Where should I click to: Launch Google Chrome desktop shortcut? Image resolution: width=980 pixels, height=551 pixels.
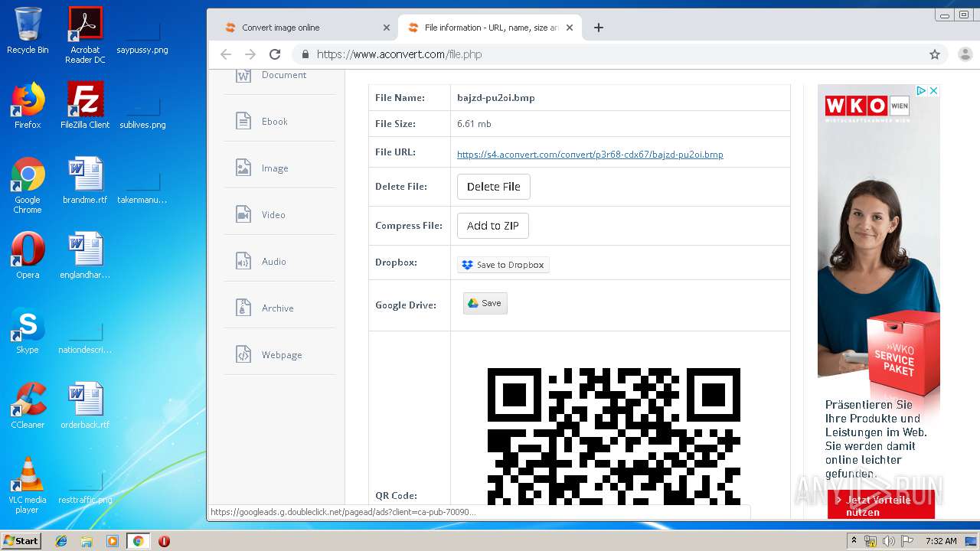click(28, 185)
